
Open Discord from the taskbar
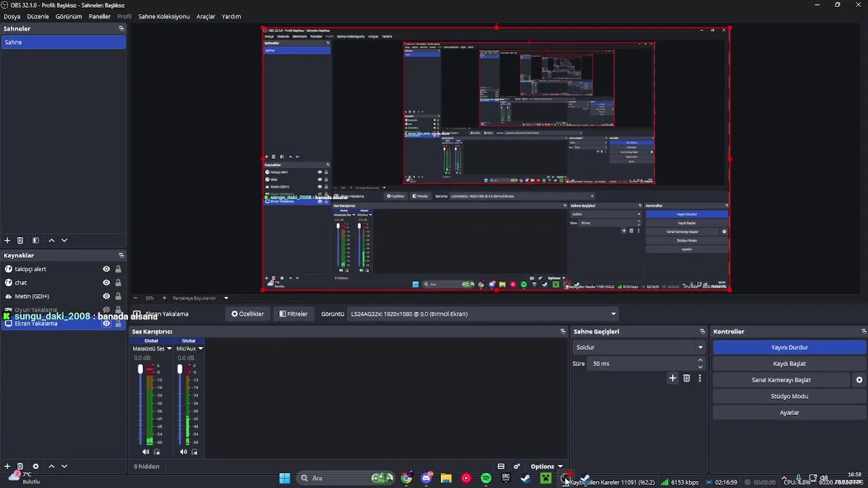pos(427,479)
